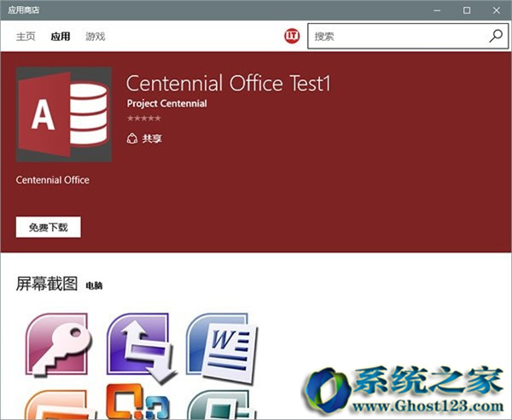Maximize the 应用商店 window
Screen dimensions: 512x420
tap(467, 10)
